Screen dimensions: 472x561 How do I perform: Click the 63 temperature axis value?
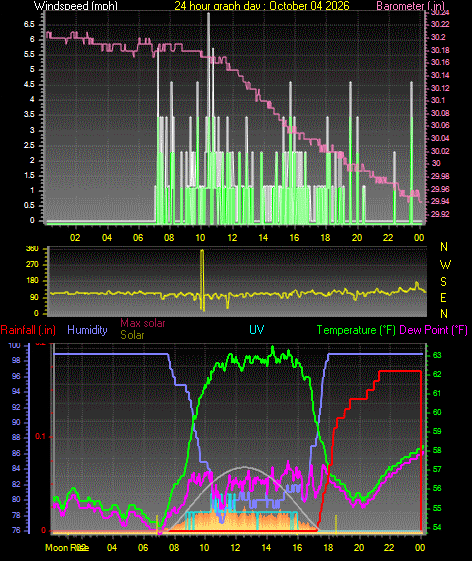[437, 355]
